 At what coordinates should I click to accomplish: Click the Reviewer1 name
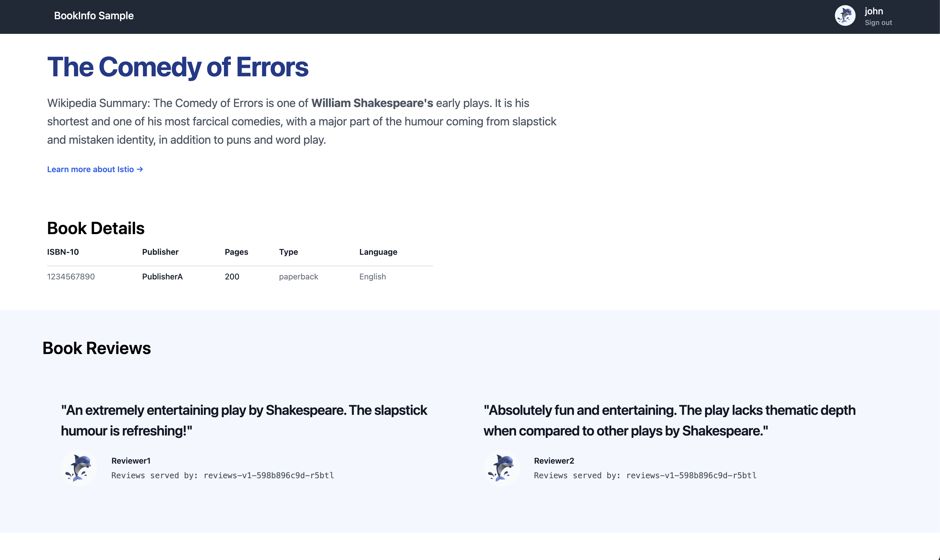tap(131, 461)
